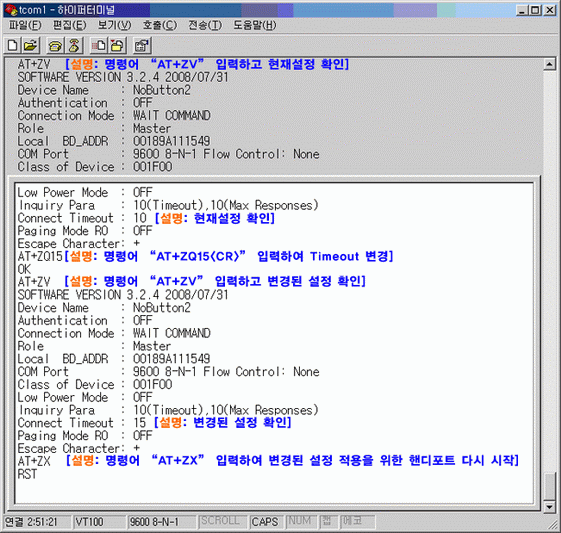Image resolution: width=561 pixels, height=533 pixels.
Task: Click the scrollbar up arrow
Action: (549, 64)
